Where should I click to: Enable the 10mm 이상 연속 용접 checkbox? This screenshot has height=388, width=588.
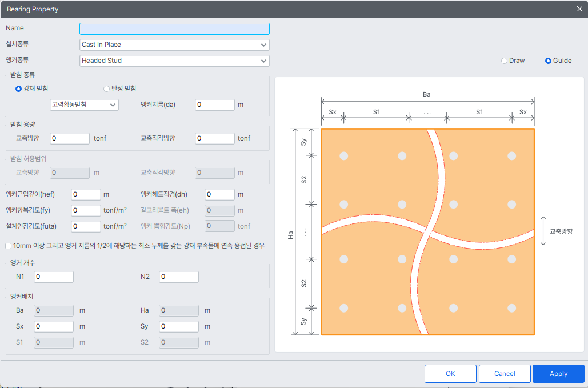pyautogui.click(x=8, y=246)
